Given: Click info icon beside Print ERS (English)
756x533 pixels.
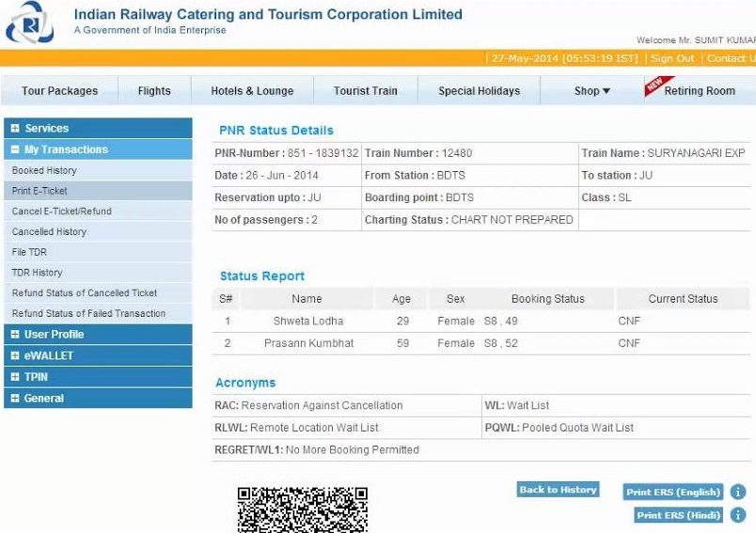Looking at the screenshot, I should click(738, 492).
